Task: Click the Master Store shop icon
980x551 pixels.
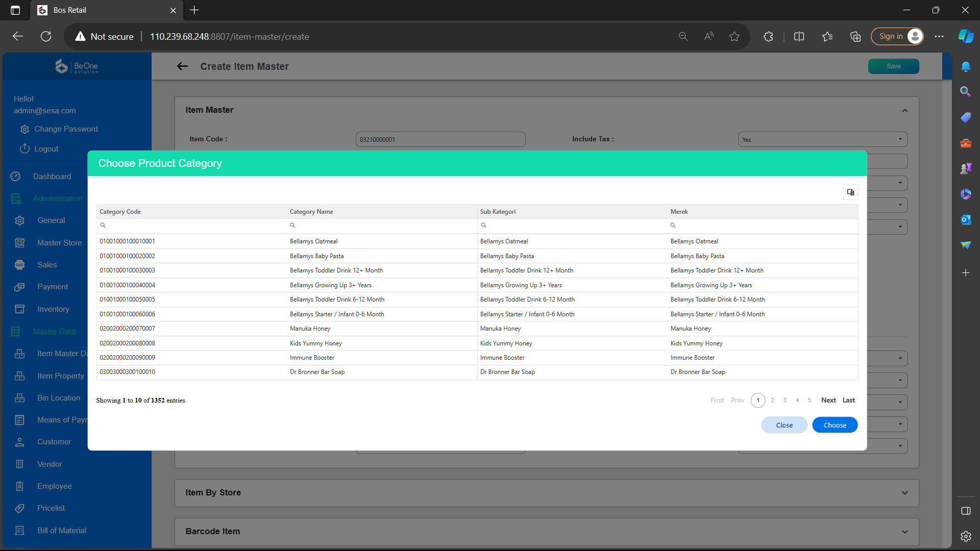Action: 19,243
